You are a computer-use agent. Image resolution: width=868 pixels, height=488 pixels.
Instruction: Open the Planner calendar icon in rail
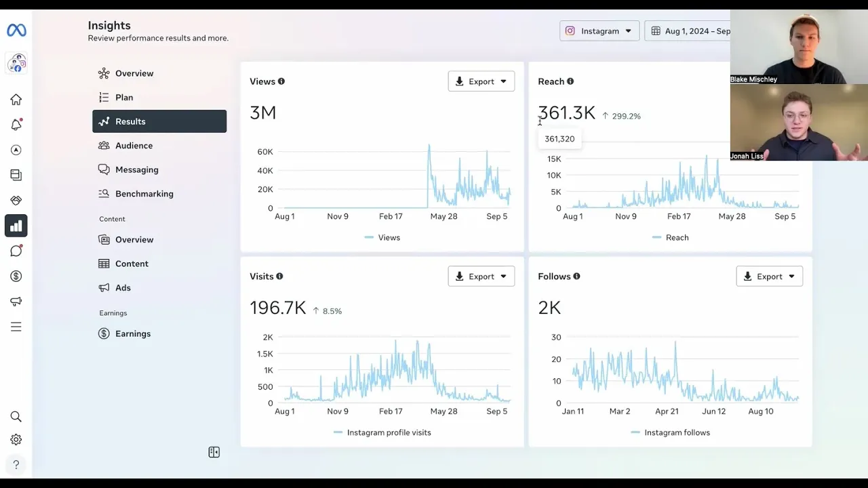(16, 175)
